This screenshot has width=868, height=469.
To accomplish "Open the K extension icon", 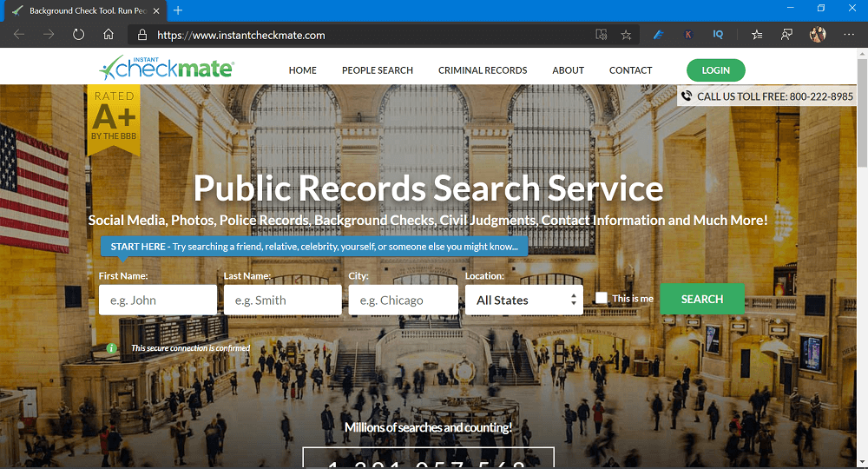I will (x=688, y=35).
